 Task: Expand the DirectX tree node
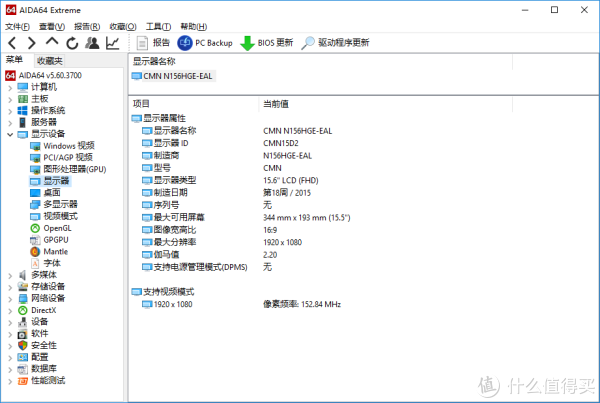(10, 311)
